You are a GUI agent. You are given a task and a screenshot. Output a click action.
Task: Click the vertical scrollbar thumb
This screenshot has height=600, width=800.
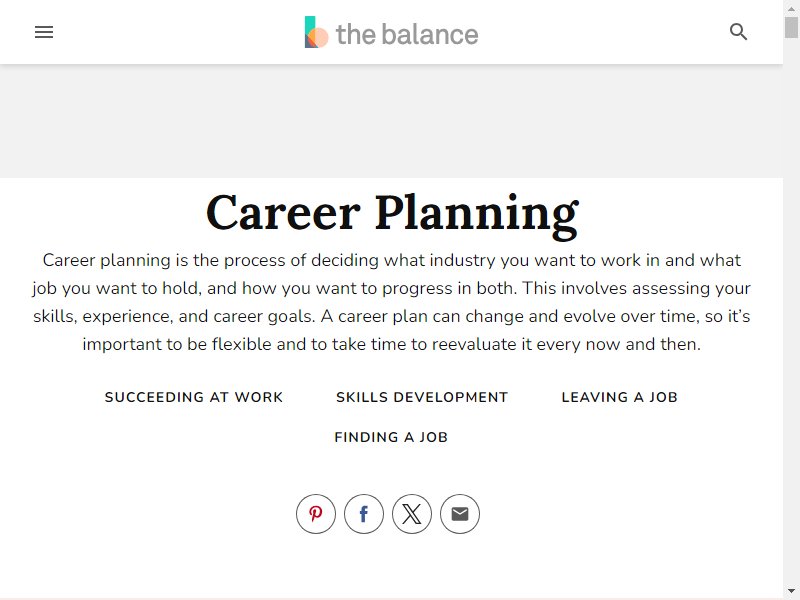pos(791,28)
